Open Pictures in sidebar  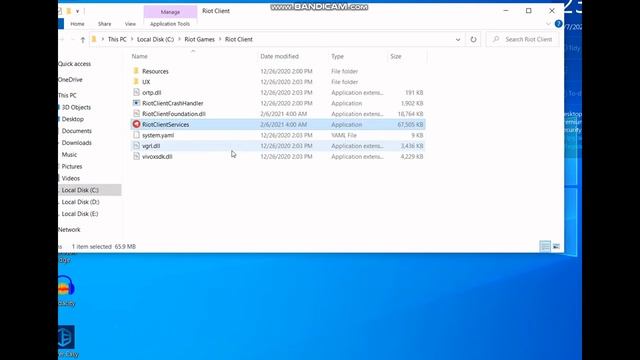pos(71,166)
